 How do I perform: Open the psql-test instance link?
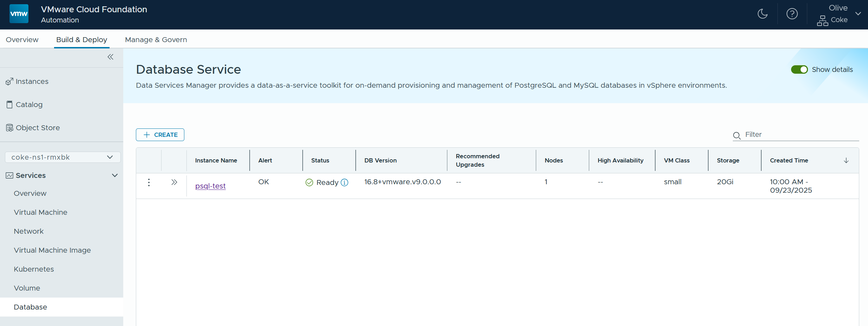[x=210, y=186]
